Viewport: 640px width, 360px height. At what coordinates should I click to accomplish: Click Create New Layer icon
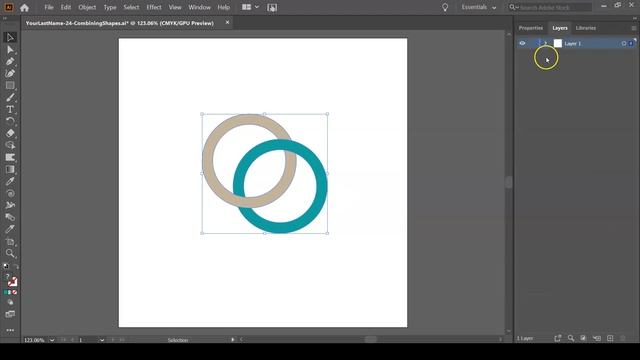coord(610,338)
